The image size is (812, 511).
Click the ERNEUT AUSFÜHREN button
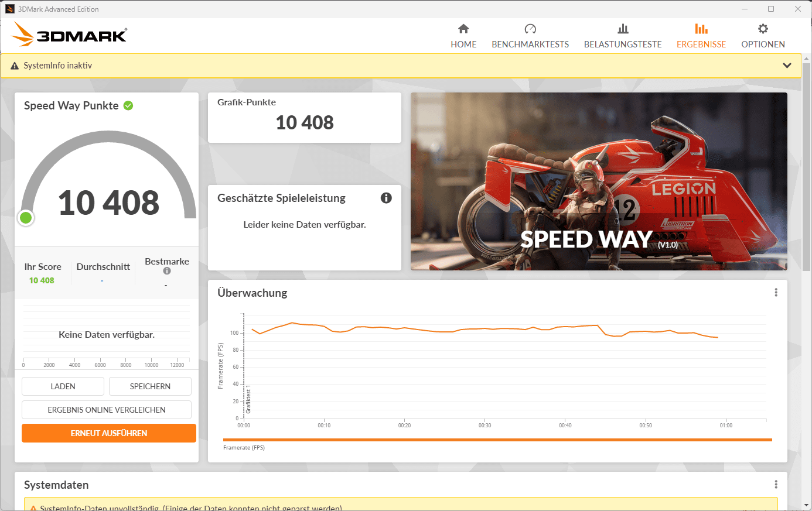point(109,433)
